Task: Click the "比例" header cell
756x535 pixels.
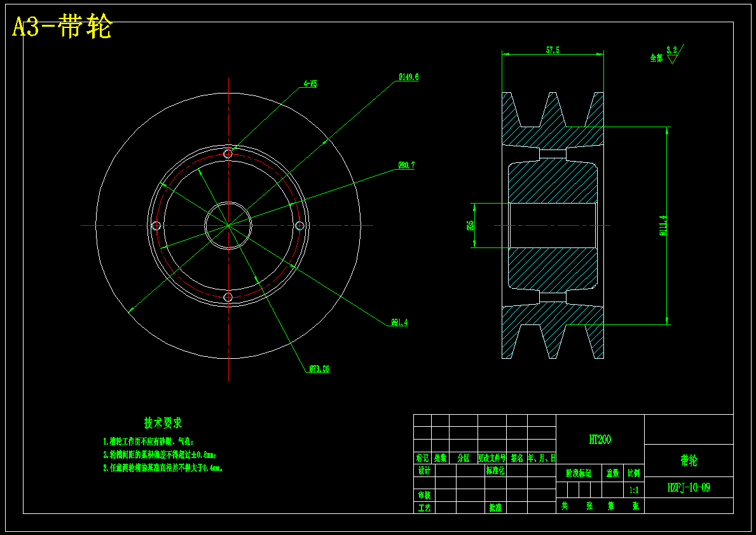Action: click(635, 473)
